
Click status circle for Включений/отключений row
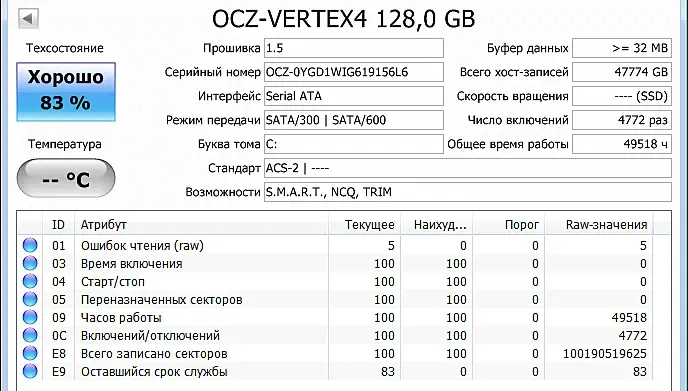30,335
